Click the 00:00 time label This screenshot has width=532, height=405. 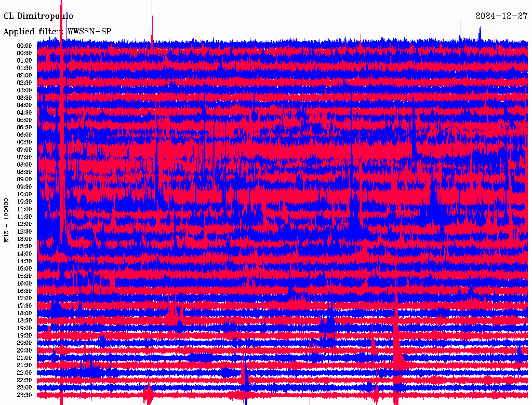pyautogui.click(x=24, y=46)
